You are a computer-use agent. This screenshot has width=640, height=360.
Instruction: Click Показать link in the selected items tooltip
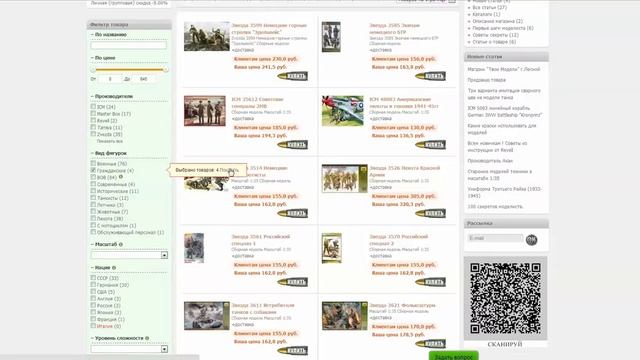coord(229,170)
